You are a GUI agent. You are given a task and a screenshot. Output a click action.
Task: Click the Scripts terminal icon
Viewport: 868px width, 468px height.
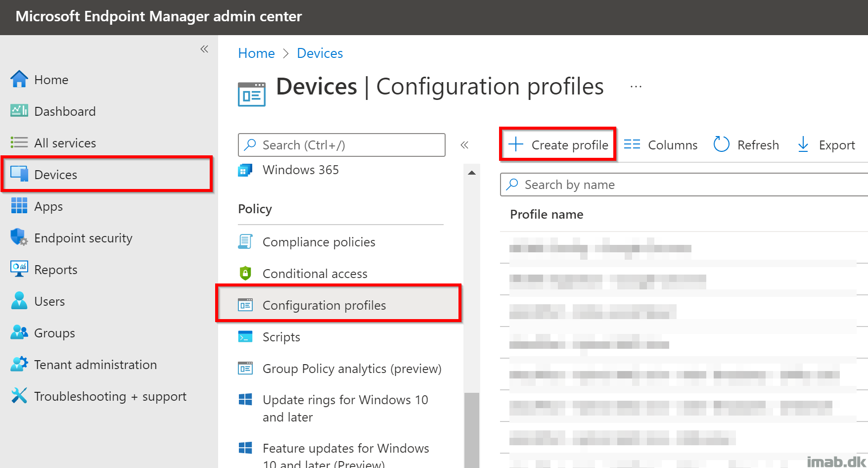pyautogui.click(x=245, y=336)
